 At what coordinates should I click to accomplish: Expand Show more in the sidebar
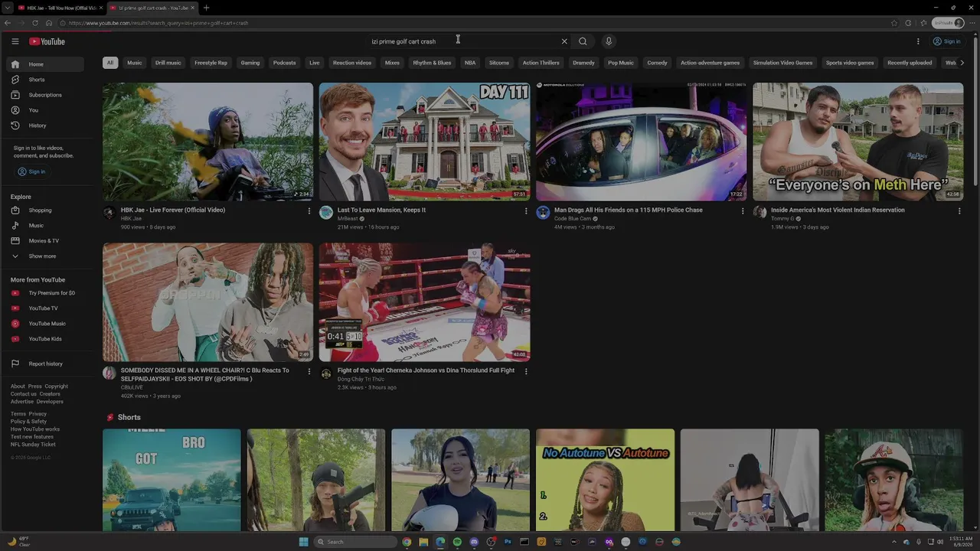tap(45, 256)
